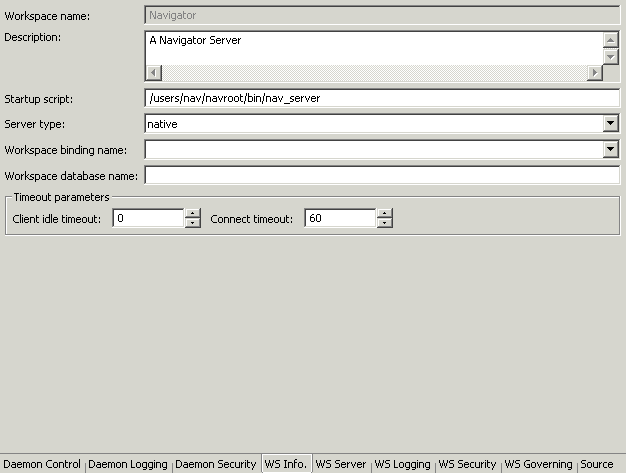Click the Description scroll left arrow
This screenshot has height=473, width=626.
pos(154,73)
